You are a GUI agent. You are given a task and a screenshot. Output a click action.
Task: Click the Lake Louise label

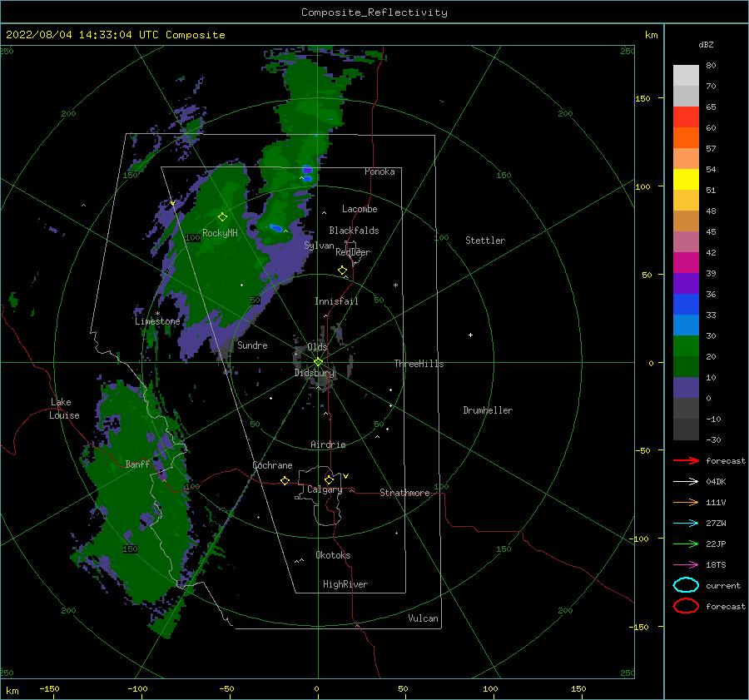point(64,409)
